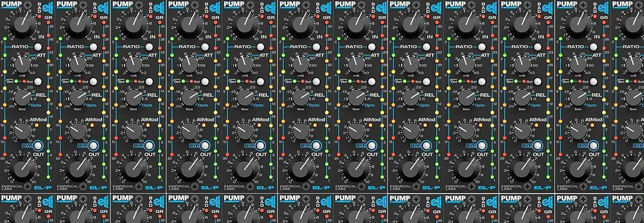Click RATIO button on first module from left
Image resolution: width=644 pixels, height=223 pixels.
[38, 47]
